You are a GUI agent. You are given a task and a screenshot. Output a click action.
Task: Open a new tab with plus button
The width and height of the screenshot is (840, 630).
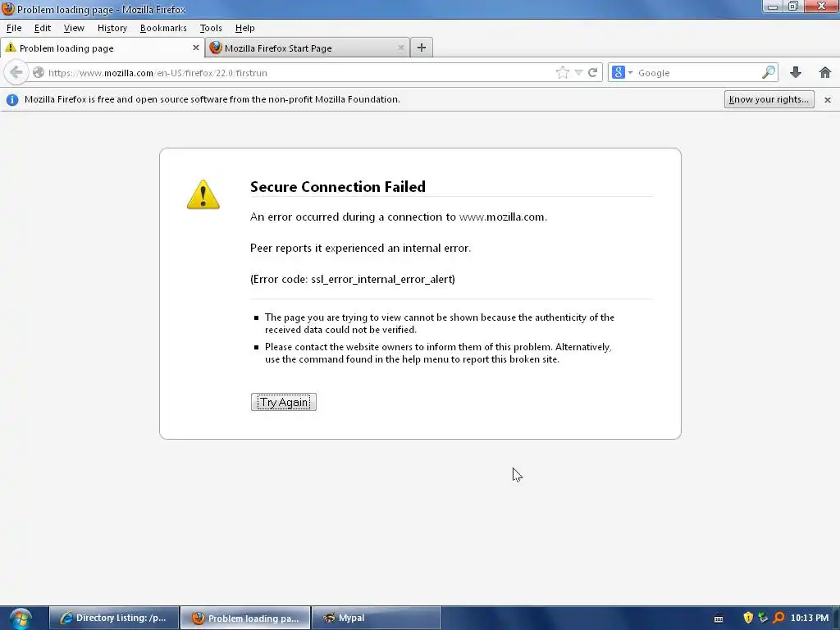(422, 48)
